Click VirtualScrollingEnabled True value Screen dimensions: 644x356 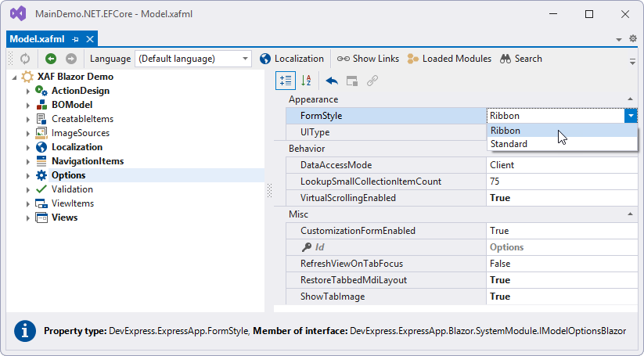tap(562, 198)
